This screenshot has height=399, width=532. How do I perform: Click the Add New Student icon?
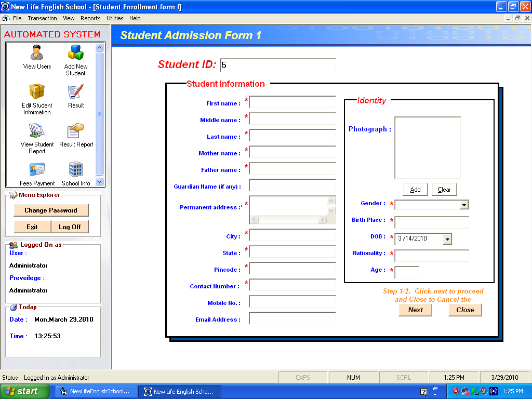pyautogui.click(x=76, y=54)
